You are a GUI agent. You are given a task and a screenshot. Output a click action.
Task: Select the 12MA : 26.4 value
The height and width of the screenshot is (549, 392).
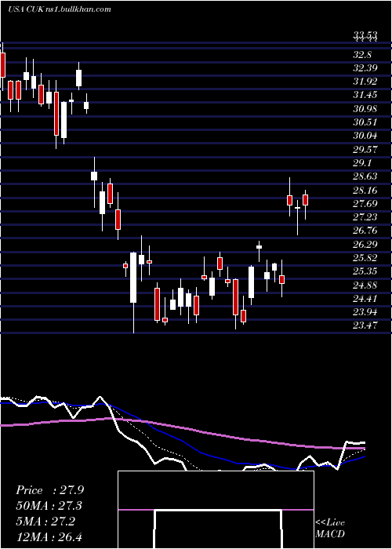pyautogui.click(x=49, y=537)
